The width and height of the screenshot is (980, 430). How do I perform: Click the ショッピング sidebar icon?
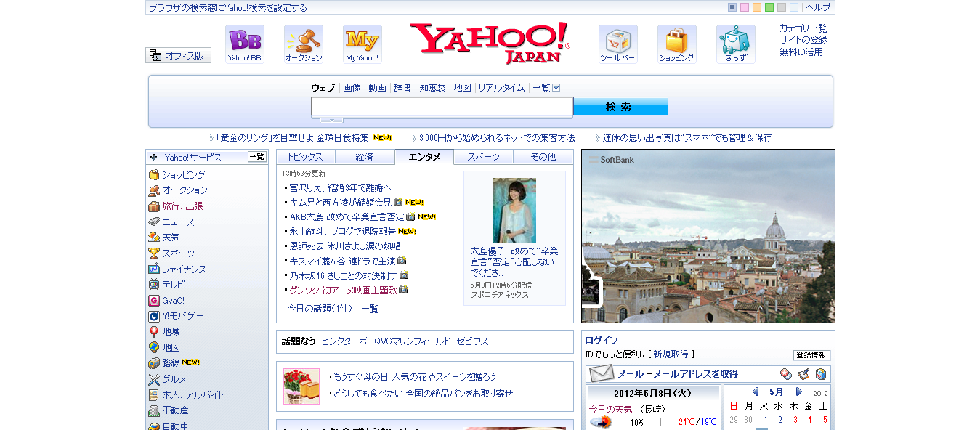154,175
